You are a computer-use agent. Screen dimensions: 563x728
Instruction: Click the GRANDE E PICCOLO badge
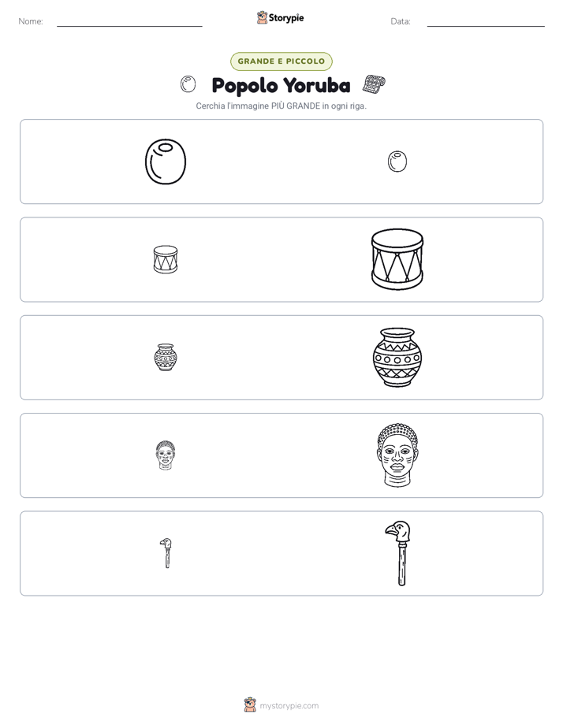click(281, 61)
